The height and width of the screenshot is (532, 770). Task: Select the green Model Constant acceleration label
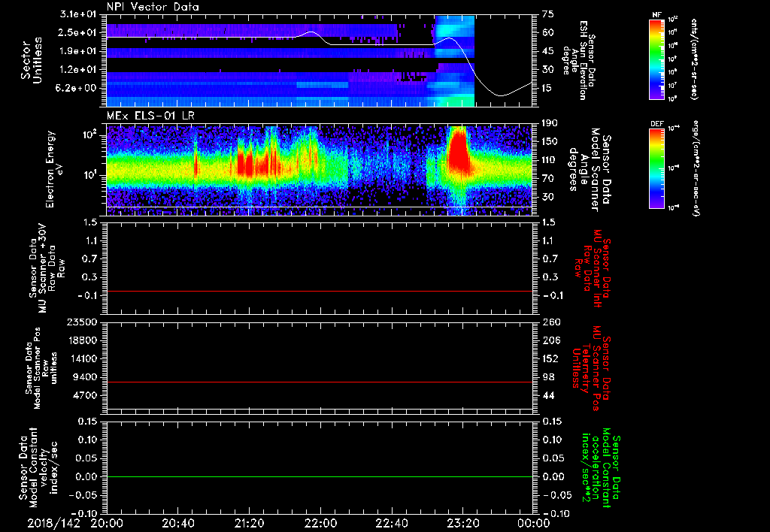601,467
